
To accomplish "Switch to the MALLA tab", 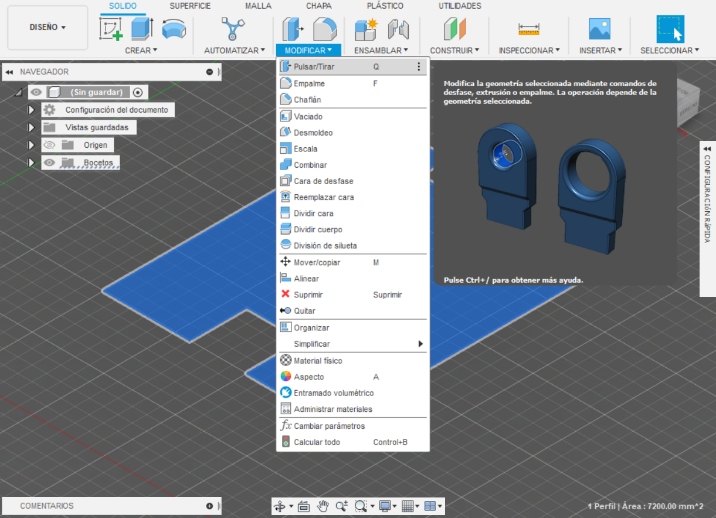I will pyautogui.click(x=258, y=6).
